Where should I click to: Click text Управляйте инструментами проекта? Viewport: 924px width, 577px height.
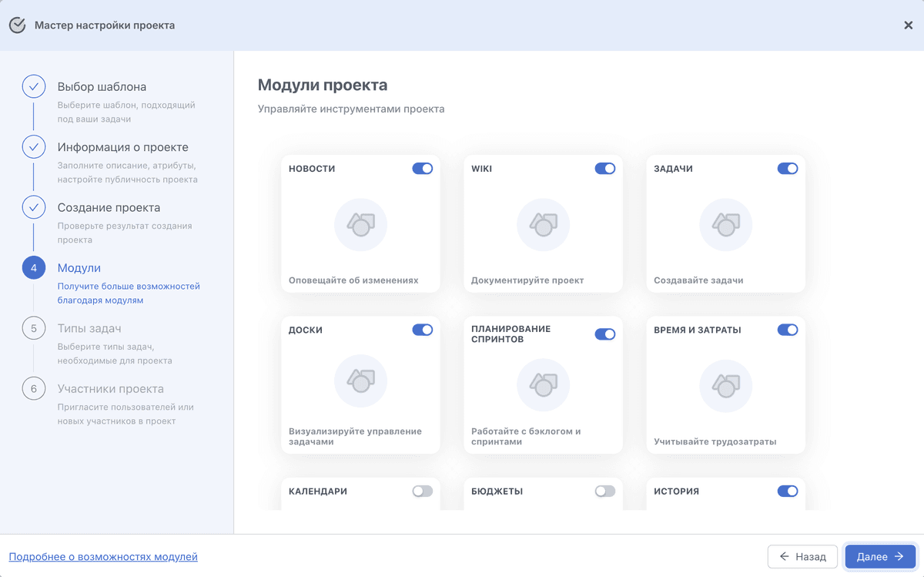[351, 109]
